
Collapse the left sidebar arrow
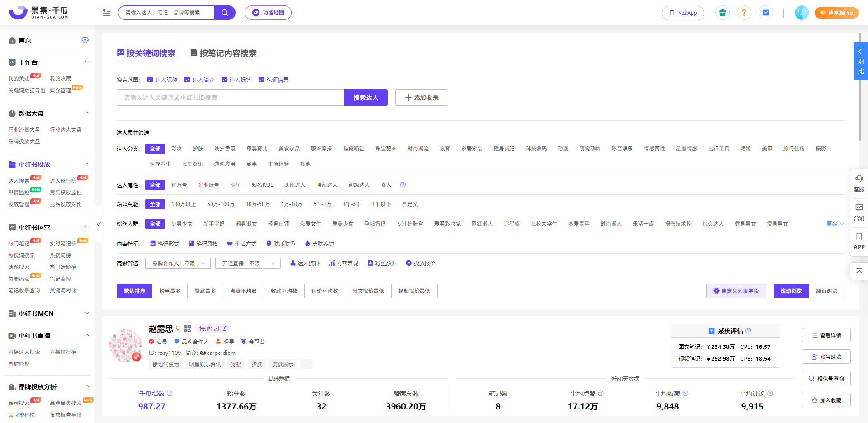(99, 224)
